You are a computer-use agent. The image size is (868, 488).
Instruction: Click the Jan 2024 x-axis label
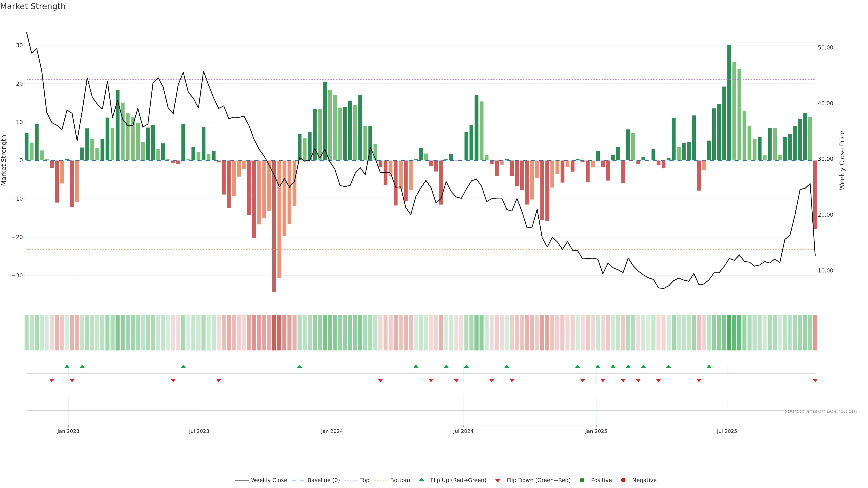pos(332,431)
